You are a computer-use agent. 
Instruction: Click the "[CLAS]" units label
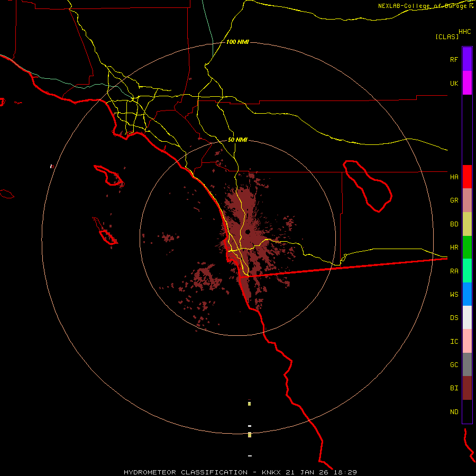coord(447,36)
